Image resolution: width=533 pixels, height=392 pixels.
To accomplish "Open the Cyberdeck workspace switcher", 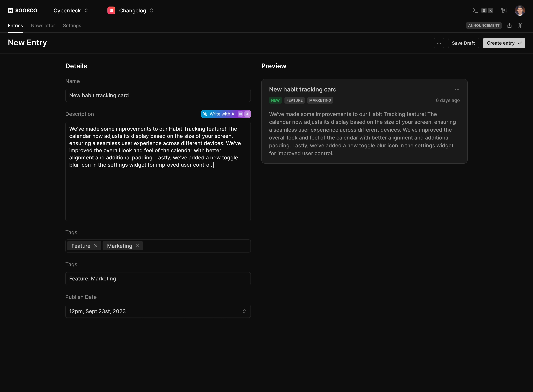I will 71,10.
